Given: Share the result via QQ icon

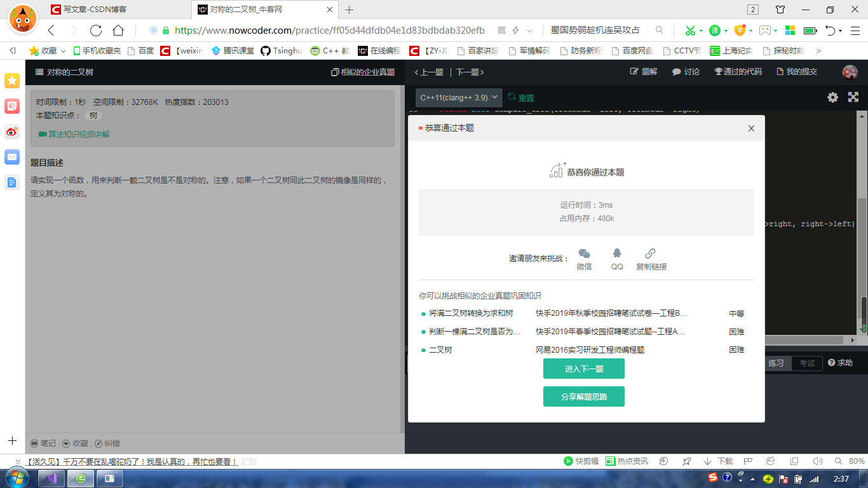Looking at the screenshot, I should [x=615, y=254].
